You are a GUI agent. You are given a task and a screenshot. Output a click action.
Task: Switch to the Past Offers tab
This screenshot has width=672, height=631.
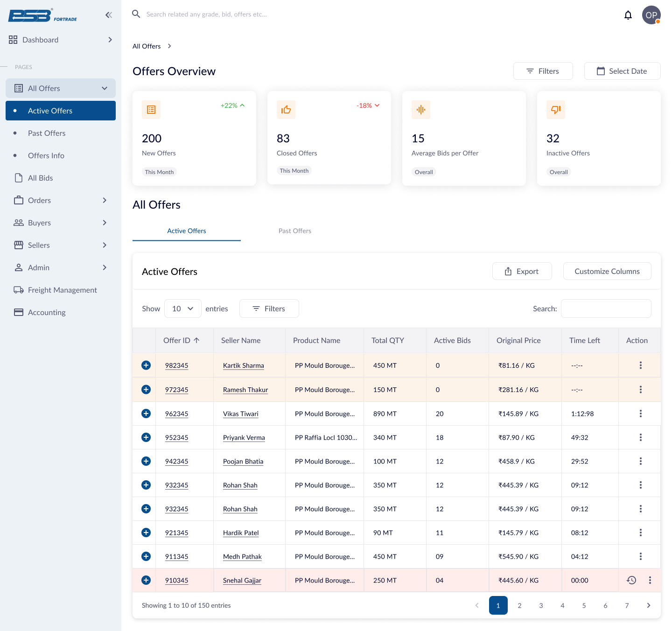tap(294, 231)
